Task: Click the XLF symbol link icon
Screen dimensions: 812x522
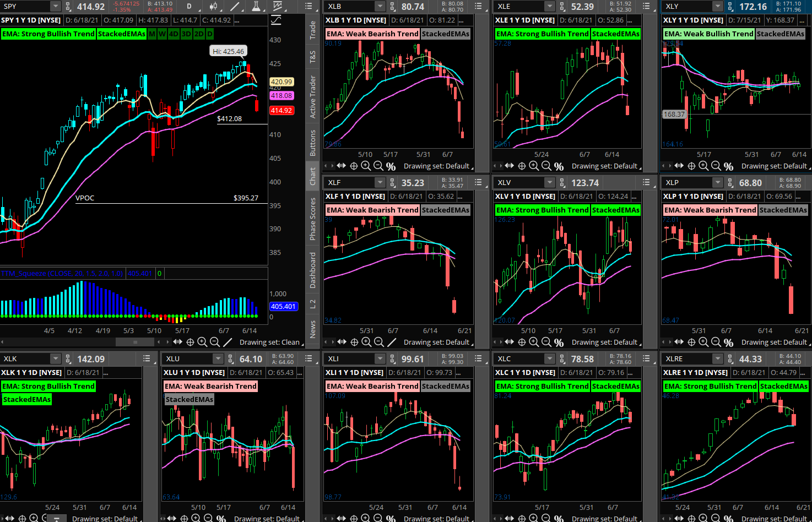Action: (x=393, y=183)
